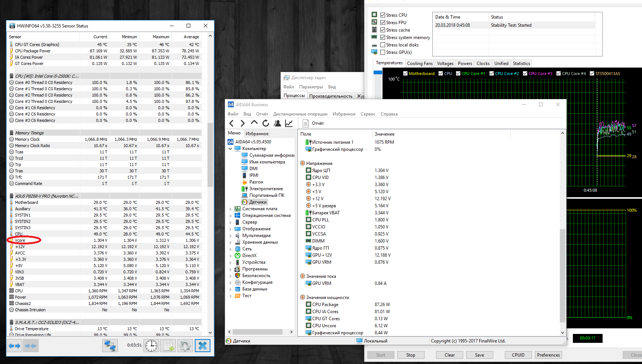642x364 pixels.
Task: Open the Statistics tab
Action: (x=522, y=64)
